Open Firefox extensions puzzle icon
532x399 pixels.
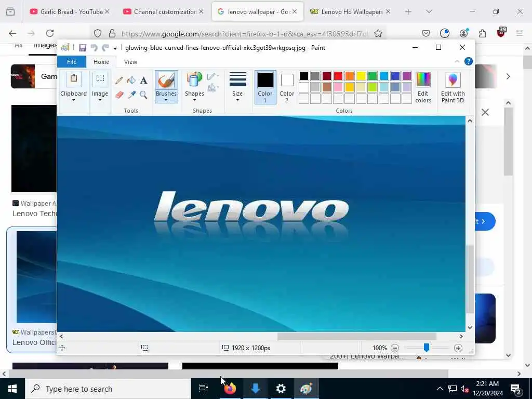click(482, 33)
